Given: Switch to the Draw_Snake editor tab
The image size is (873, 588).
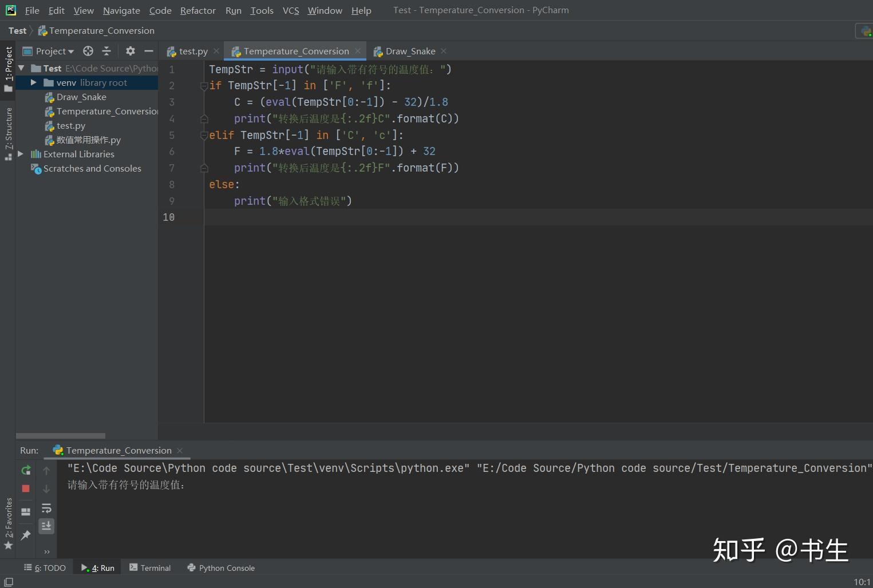Looking at the screenshot, I should (409, 51).
